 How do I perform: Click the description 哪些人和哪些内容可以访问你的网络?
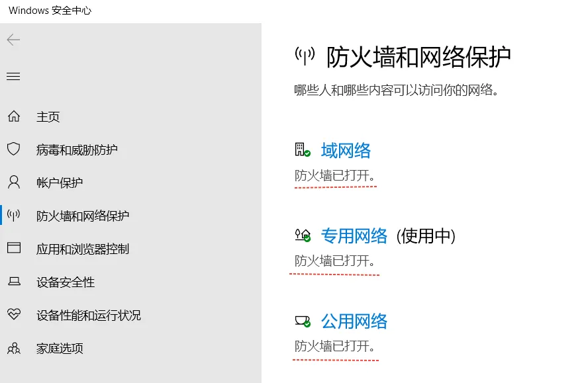tap(396, 91)
